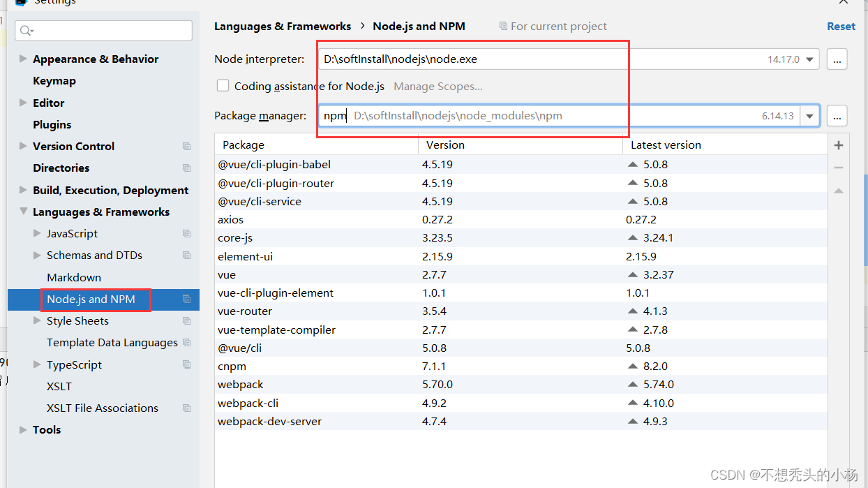Select the vue package row
The width and height of the screenshot is (868, 488).
521,275
